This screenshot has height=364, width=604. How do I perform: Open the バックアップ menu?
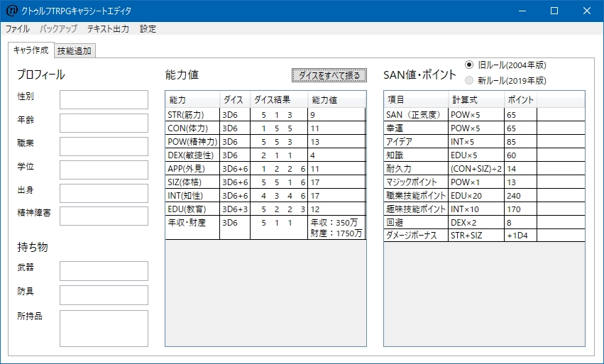[58, 29]
